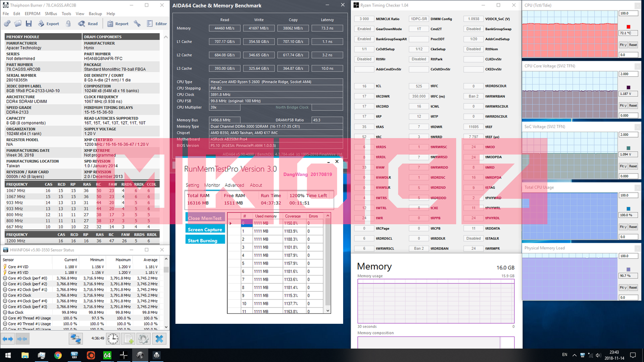Click Reset in CPU (Tctl/Tdie) graph

pos(633,45)
